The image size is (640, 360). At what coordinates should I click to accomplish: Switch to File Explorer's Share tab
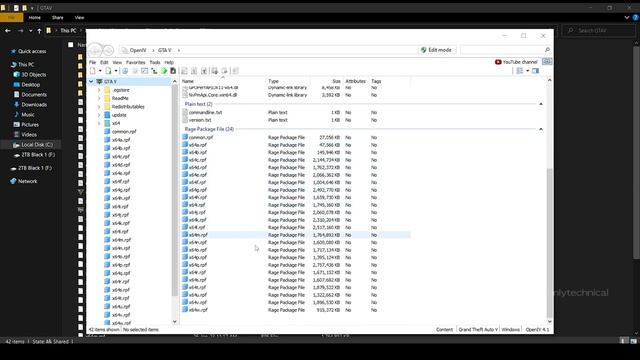pyautogui.click(x=58, y=18)
